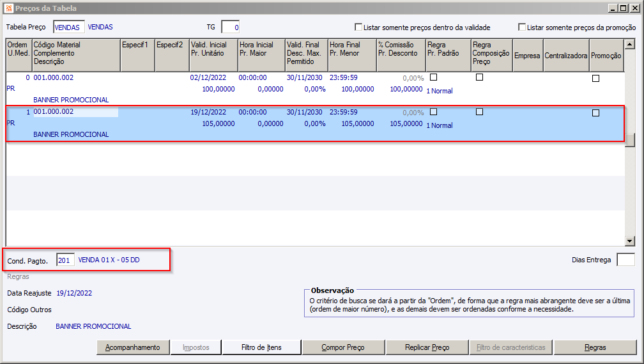Click scrollbar down arrow in grid

pyautogui.click(x=630, y=241)
